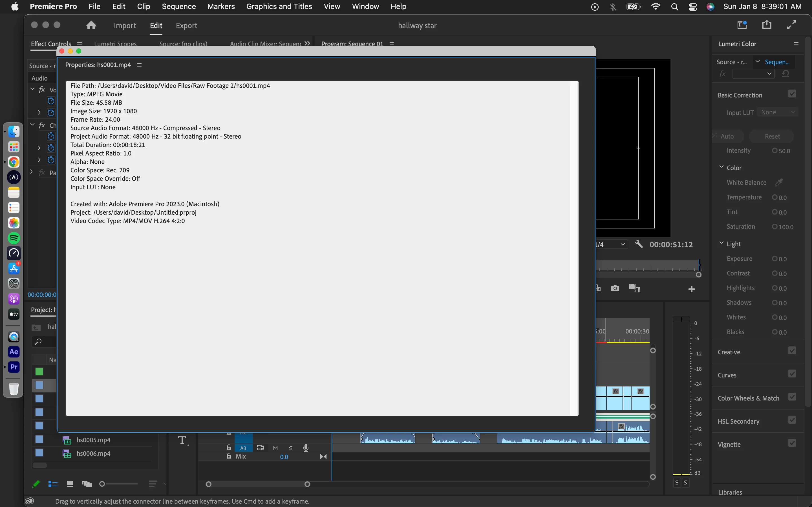
Task: Open the Sequence menu
Action: pyautogui.click(x=178, y=6)
